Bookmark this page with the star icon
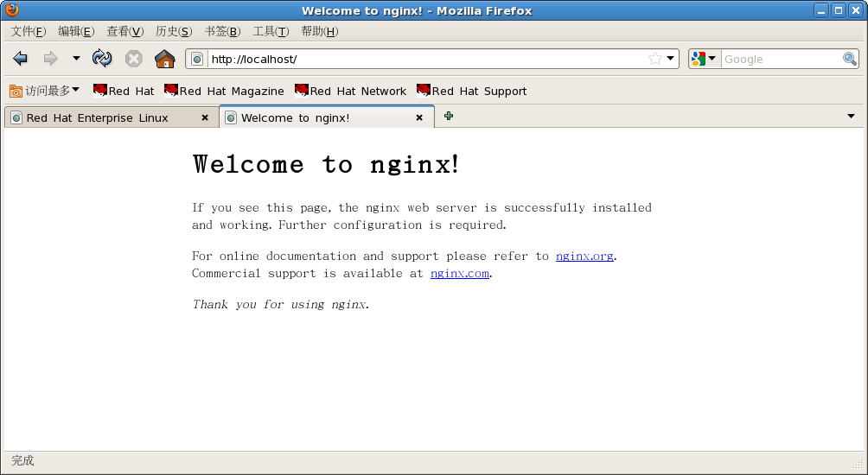The height and width of the screenshot is (475, 868). point(654,59)
